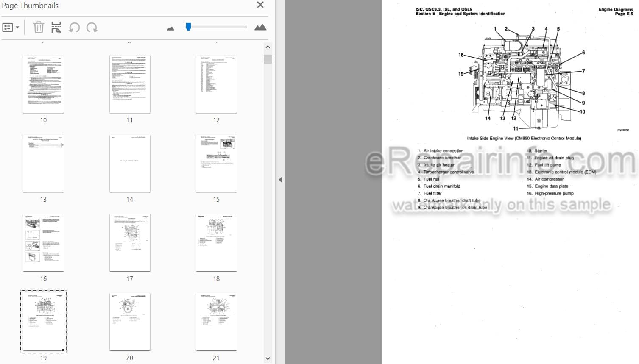Click 'Engine Diagrams Page E-5' header text

click(x=616, y=11)
